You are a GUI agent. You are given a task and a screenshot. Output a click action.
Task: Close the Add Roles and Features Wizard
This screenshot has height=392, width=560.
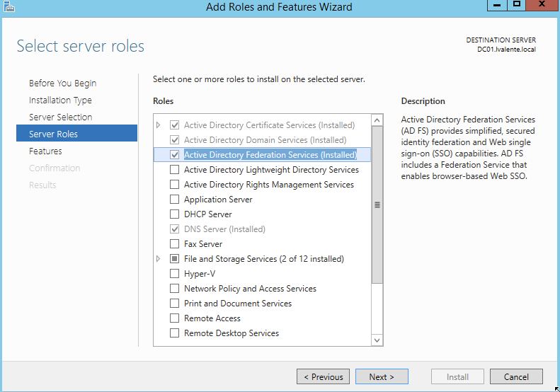[542, 5]
